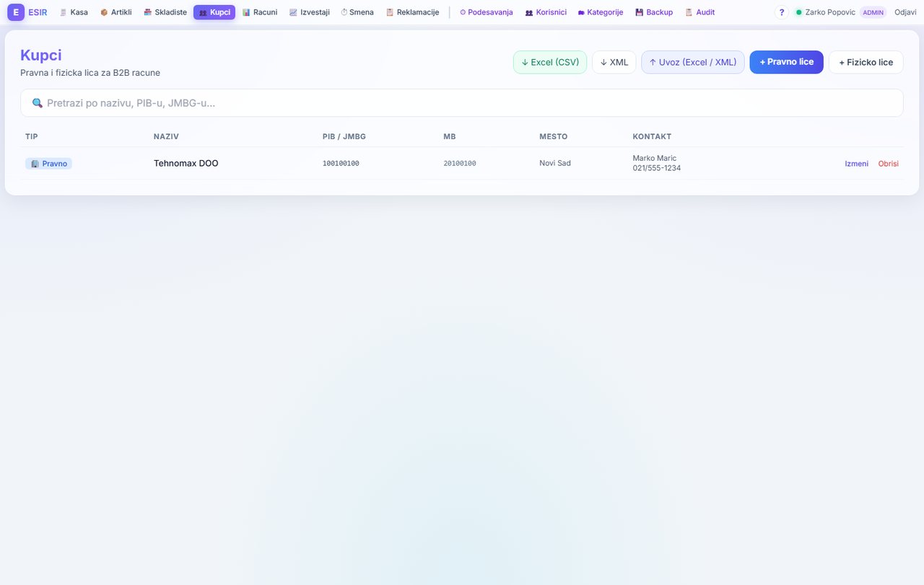Click the Audit clipboard icon

[x=689, y=12]
